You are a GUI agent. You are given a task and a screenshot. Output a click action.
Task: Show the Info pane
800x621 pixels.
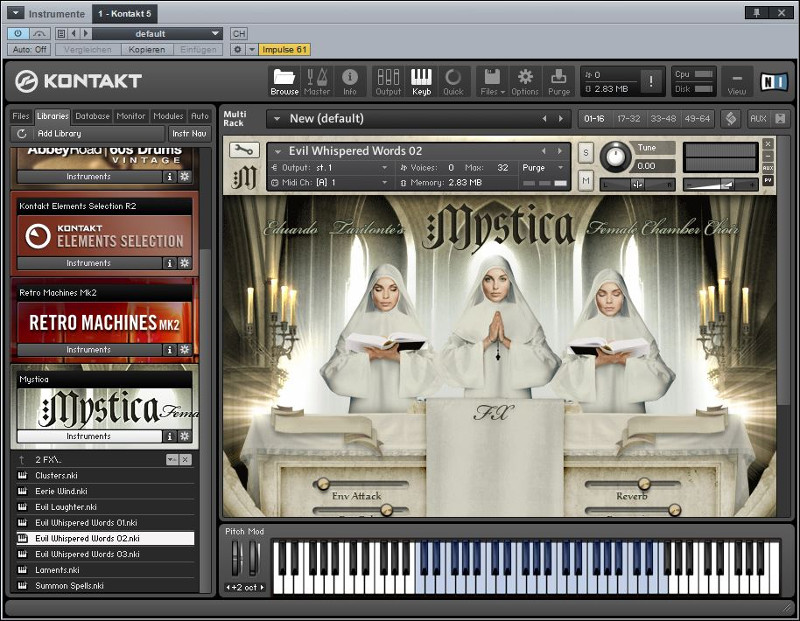(349, 81)
